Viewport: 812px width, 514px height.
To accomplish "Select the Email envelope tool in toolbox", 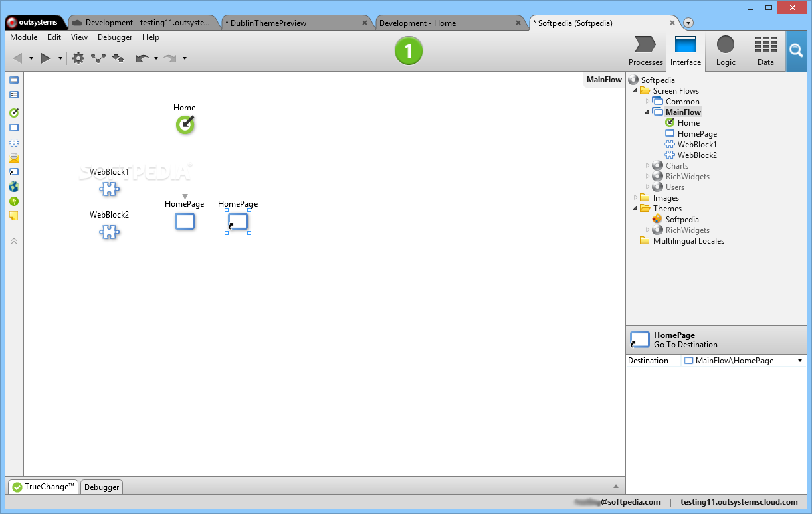I will [14, 158].
